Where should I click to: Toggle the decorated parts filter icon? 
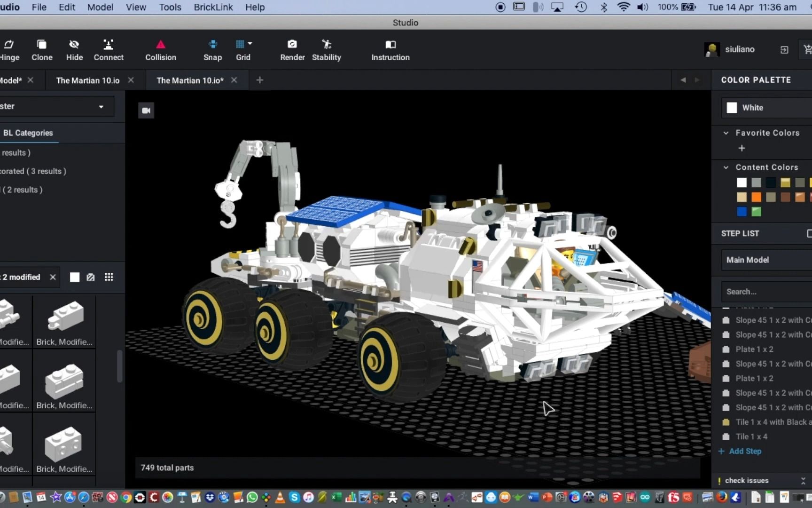click(x=91, y=277)
